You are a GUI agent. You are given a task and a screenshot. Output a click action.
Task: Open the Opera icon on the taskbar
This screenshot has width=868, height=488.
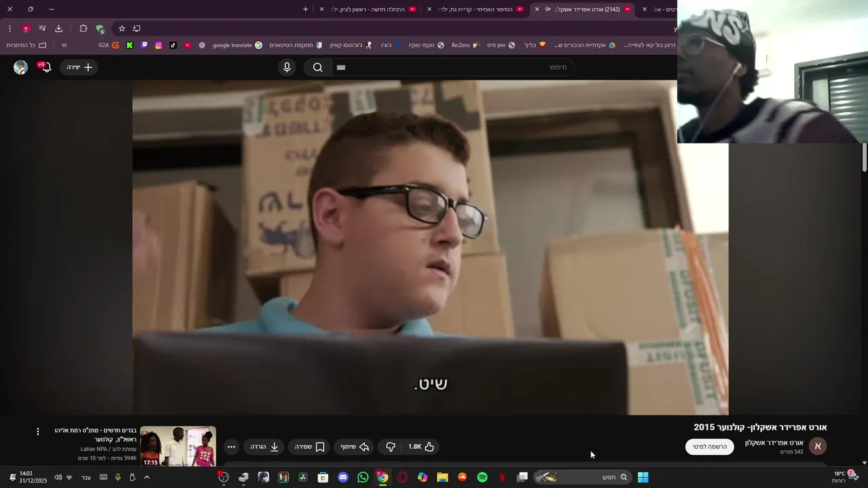click(x=403, y=477)
